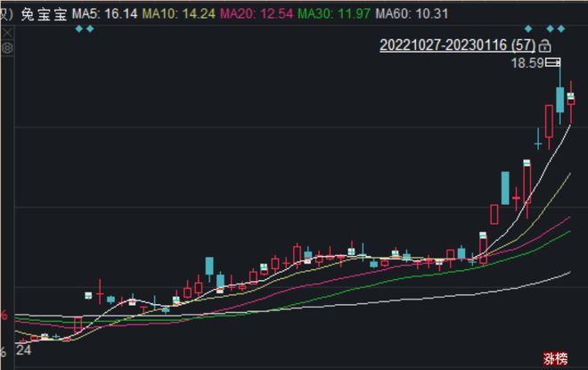Click the high-price marker icon beside 18.59
Image resolution: width=588 pixels, height=370 pixels.
pos(553,62)
